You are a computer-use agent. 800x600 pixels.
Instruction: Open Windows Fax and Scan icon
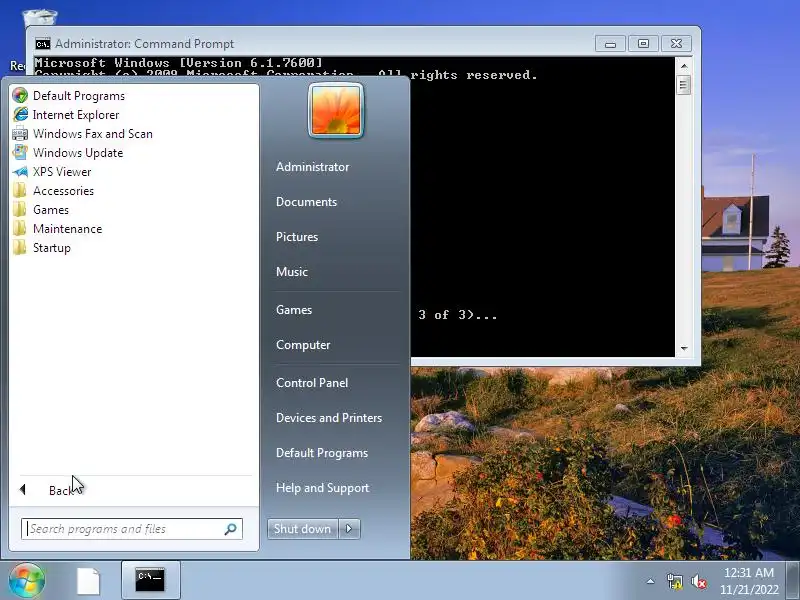pyautogui.click(x=20, y=134)
